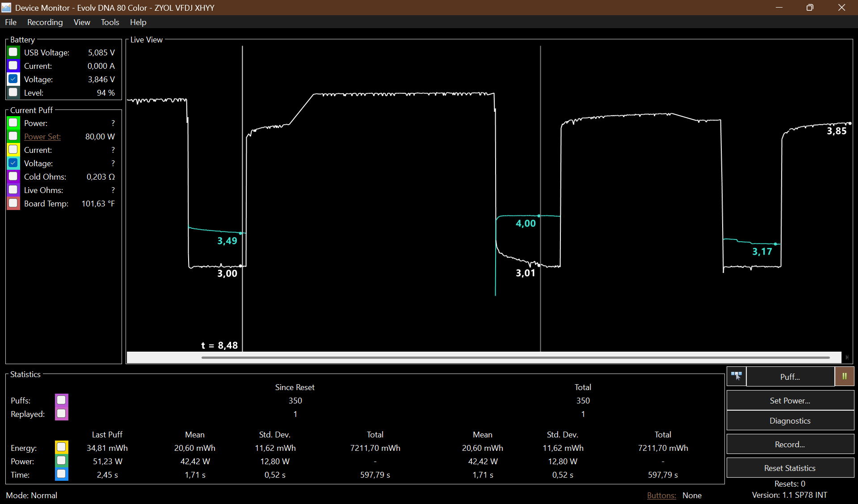Screen dimensions: 858x504
Task: Toggle the Energy statistics checkbox
Action: [61, 447]
